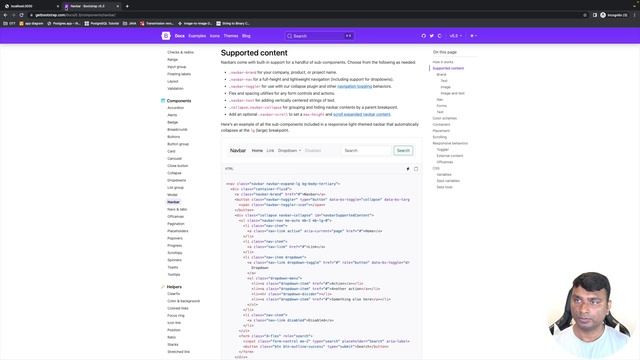This screenshot has height=360, width=640.
Task: Go back in browser history
Action: (x=5, y=15)
